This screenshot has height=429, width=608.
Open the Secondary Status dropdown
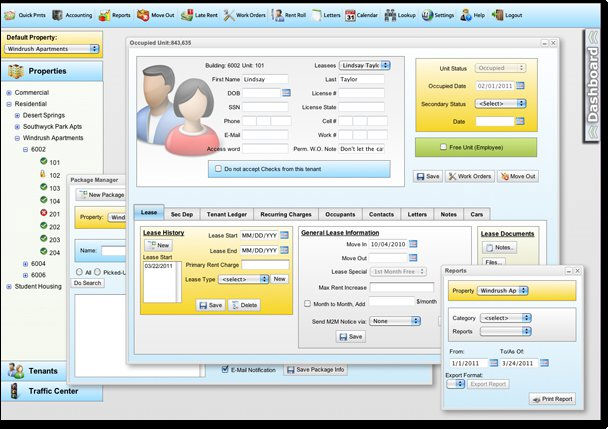(500, 104)
